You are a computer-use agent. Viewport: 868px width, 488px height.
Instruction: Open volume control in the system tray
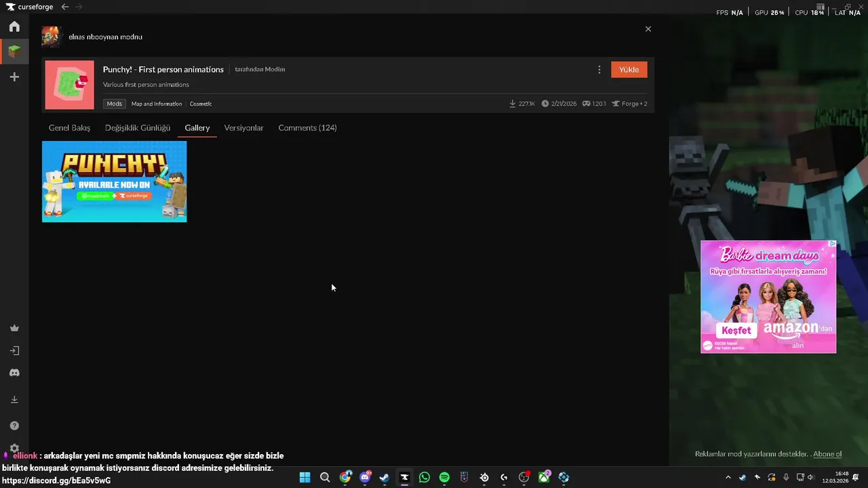811,477
